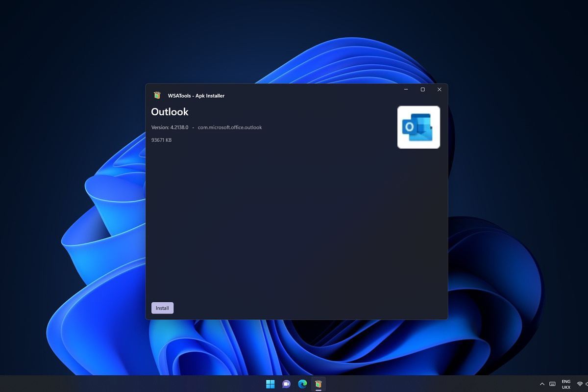Open the Windows Start menu
Viewport: 588px width, 392px height.
[270, 384]
